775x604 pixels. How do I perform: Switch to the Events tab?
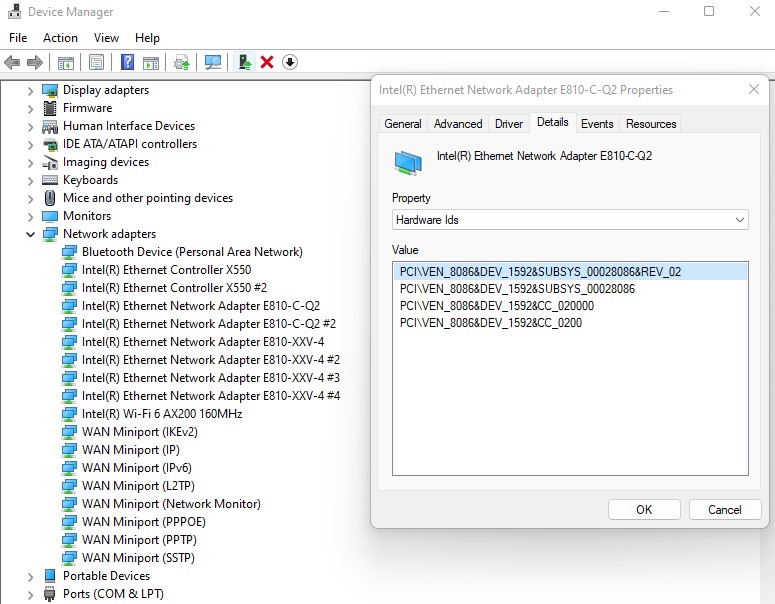[x=597, y=124]
